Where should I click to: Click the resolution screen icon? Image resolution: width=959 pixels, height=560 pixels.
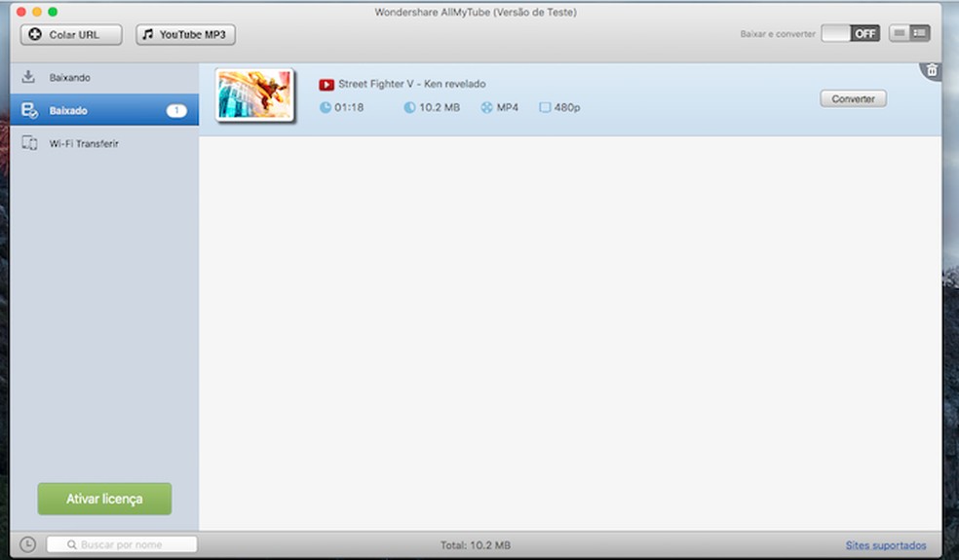(x=545, y=107)
